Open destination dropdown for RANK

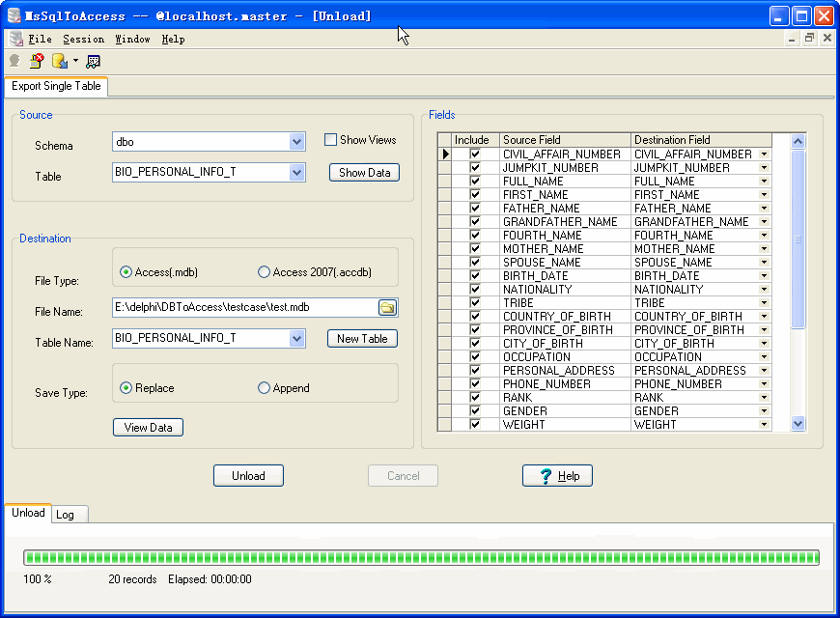tap(765, 398)
